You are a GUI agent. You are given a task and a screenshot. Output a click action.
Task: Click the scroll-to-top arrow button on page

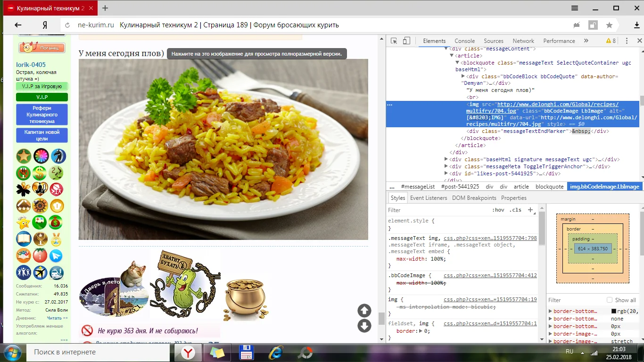click(x=364, y=311)
